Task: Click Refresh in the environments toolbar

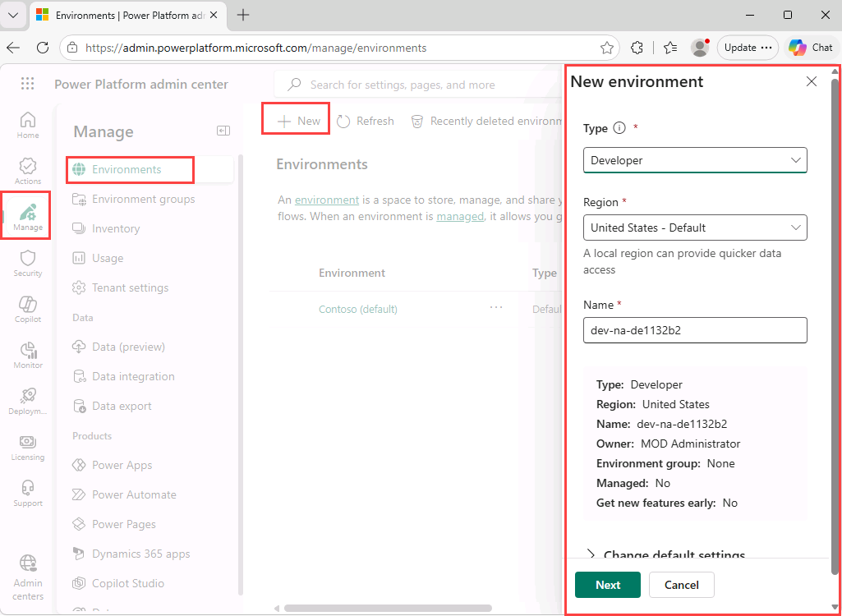Action: click(366, 122)
